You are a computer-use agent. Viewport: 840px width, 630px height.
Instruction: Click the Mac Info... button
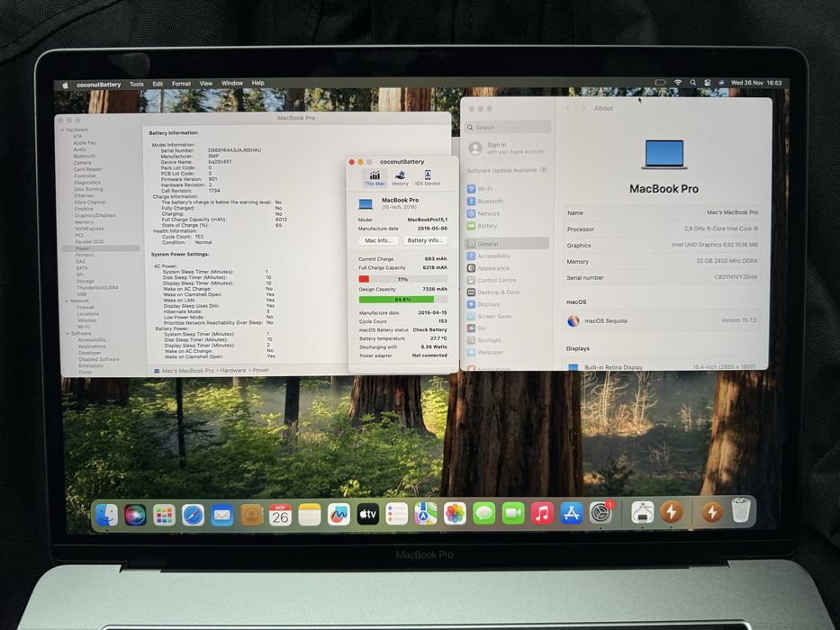pyautogui.click(x=379, y=240)
